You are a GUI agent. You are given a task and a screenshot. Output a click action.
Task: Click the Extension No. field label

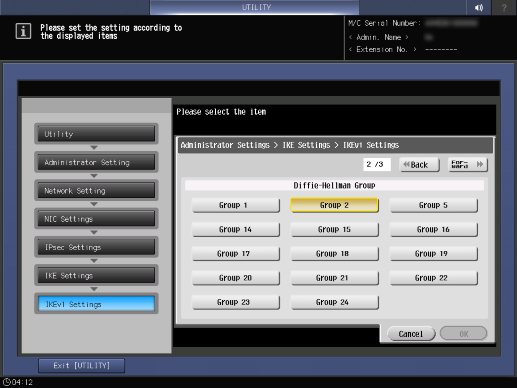click(383, 49)
